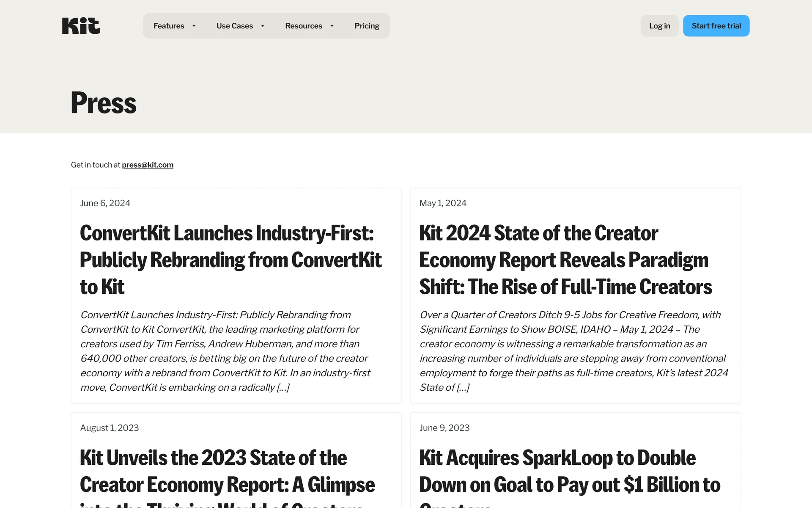Open the Resources menu
This screenshot has height=508, width=812.
tap(303, 26)
